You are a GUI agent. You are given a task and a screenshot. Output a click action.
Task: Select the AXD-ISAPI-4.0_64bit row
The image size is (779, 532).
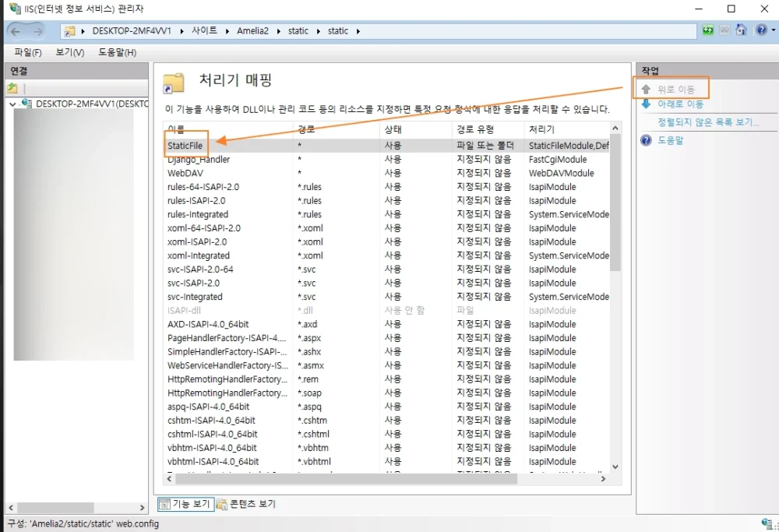click(386, 324)
